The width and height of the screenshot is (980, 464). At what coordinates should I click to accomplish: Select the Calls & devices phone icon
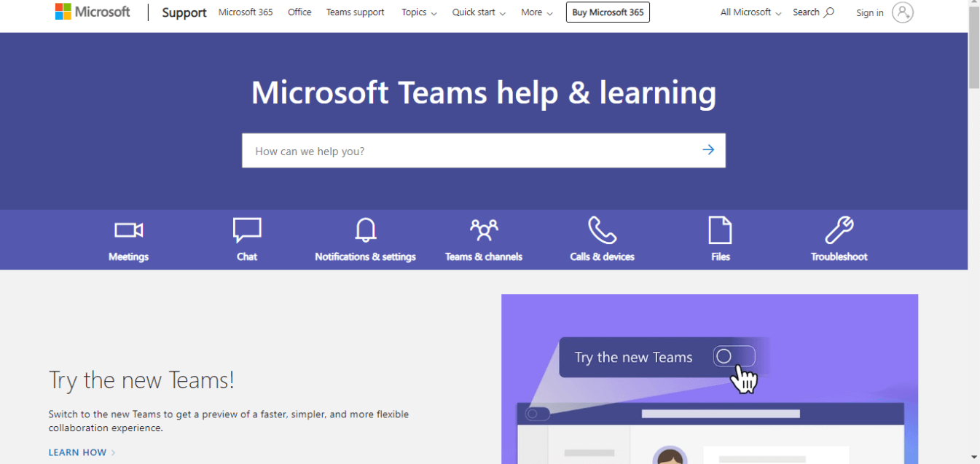click(603, 230)
